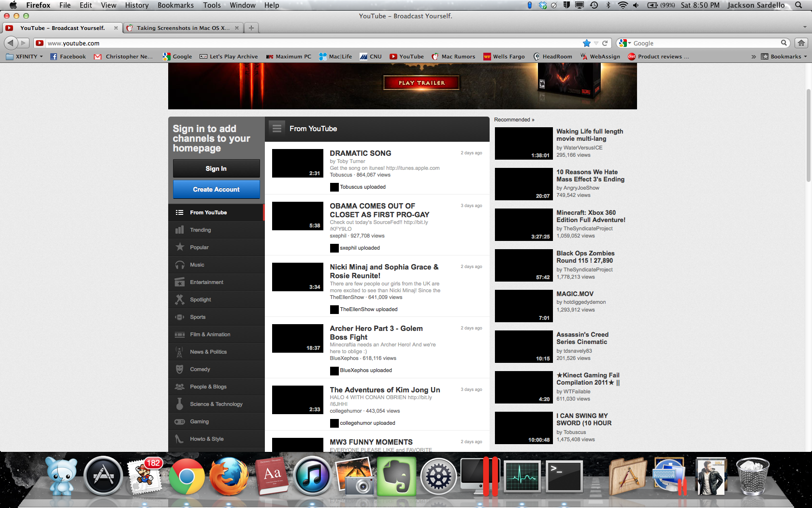The image size is (812, 508).
Task: Expand the XFINITY bookmarks folder
Action: pos(24,57)
